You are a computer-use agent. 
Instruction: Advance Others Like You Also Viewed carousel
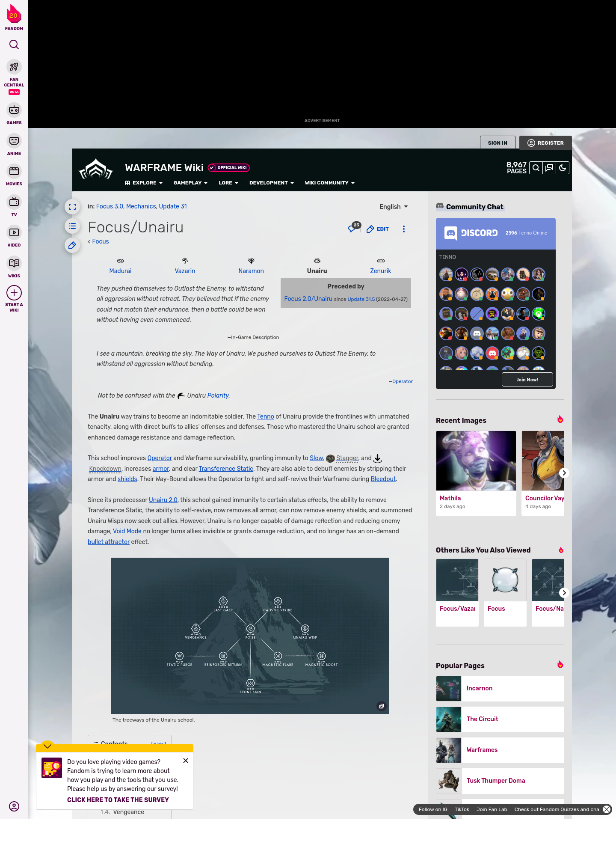coord(564,593)
